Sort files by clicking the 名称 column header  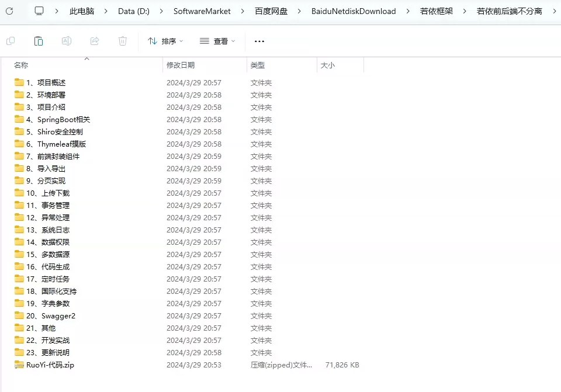pos(21,65)
